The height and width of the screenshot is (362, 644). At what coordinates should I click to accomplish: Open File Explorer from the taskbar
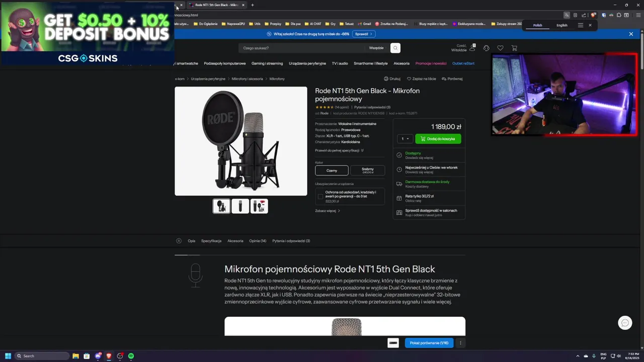pos(75,356)
